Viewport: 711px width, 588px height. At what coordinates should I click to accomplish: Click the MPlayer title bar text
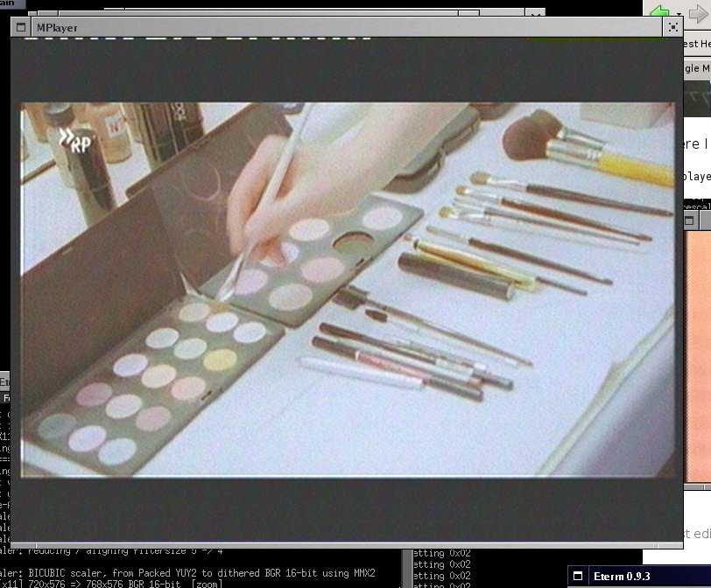56,27
